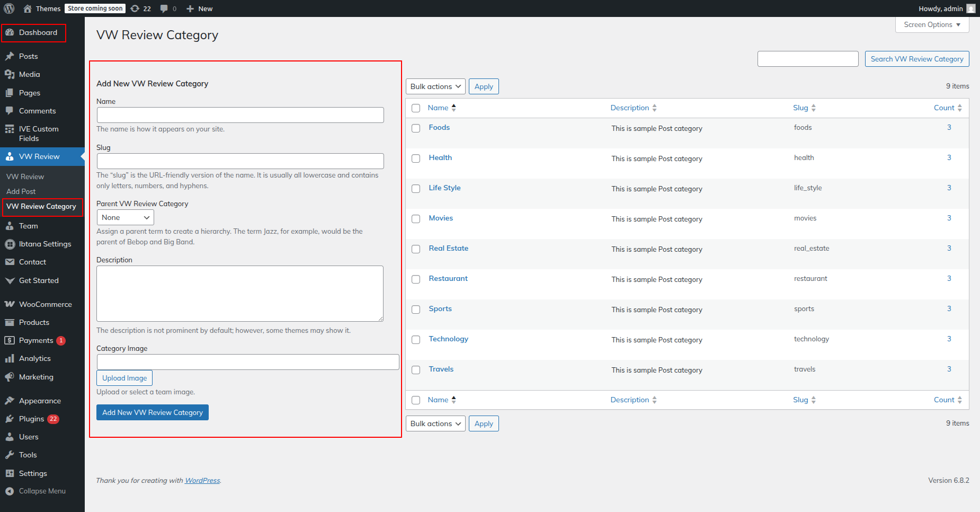980x512 pixels.
Task: Expand the Parent VW Review Category dropdown
Action: (125, 217)
